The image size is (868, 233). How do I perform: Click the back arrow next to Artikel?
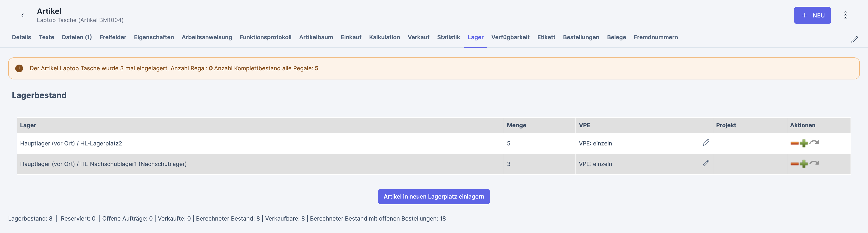click(23, 15)
